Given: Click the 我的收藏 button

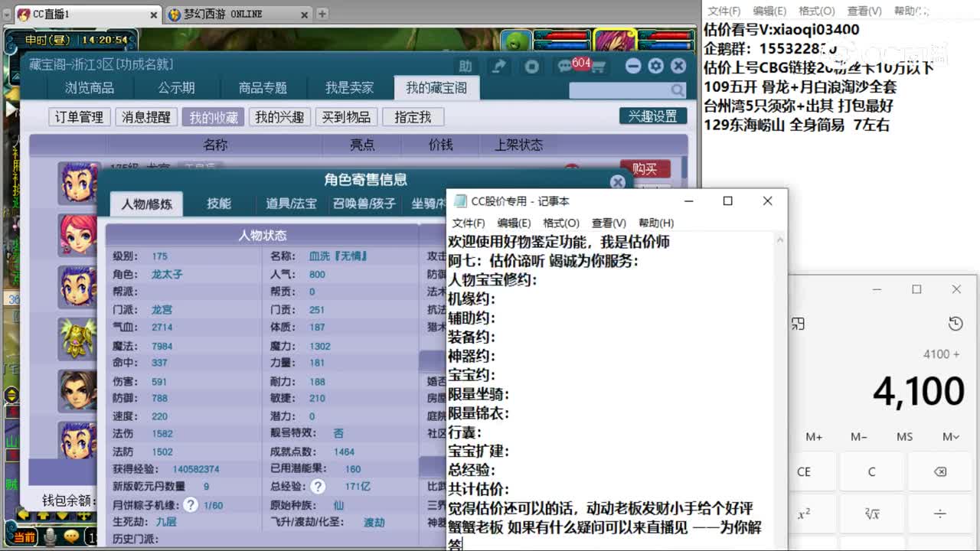Looking at the screenshot, I should 214,117.
